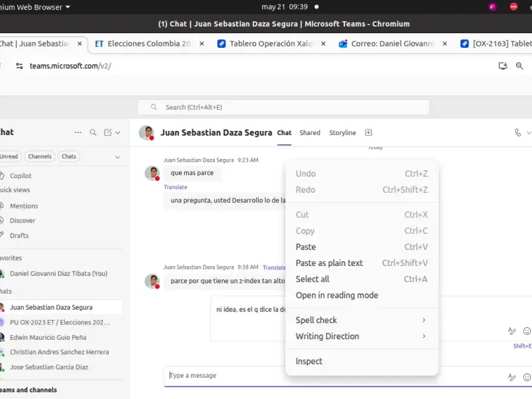Close the Chat Juan Sebastian browser tab
This screenshot has width=532, height=399.
point(80,44)
